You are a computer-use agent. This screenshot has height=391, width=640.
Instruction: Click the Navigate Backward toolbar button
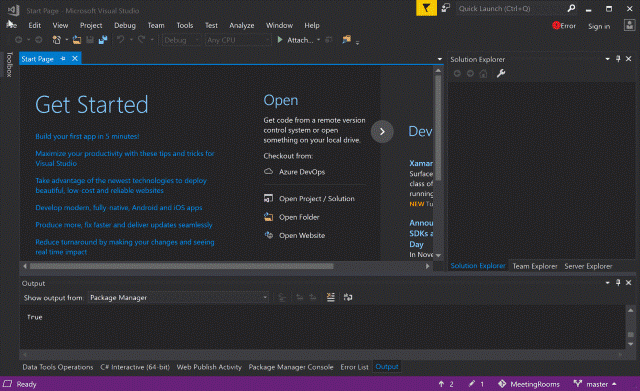(18, 40)
